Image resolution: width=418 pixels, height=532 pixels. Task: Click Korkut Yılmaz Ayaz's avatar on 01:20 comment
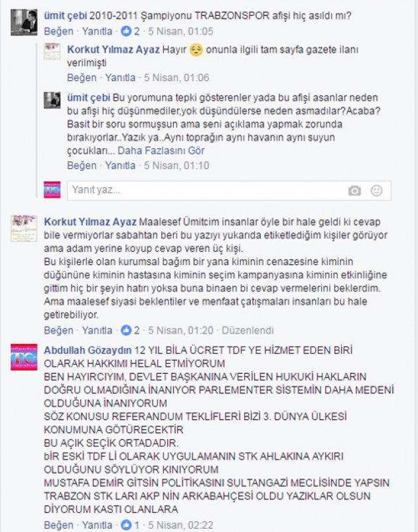(24, 228)
